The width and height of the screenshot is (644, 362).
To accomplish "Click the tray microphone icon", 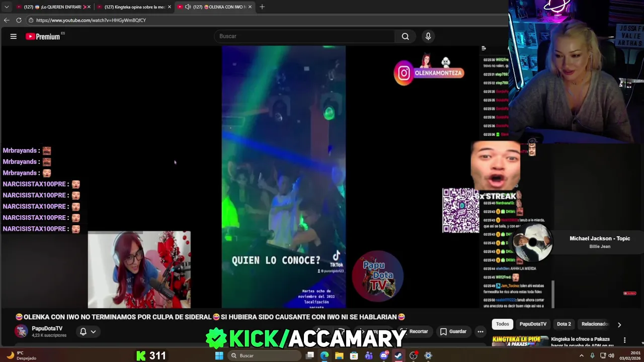I will (x=592, y=355).
